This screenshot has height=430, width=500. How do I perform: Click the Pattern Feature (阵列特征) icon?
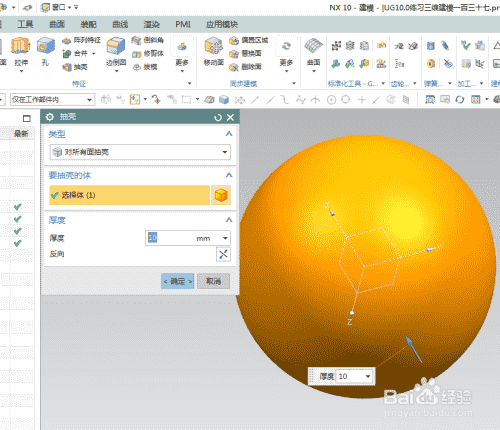(x=66, y=40)
